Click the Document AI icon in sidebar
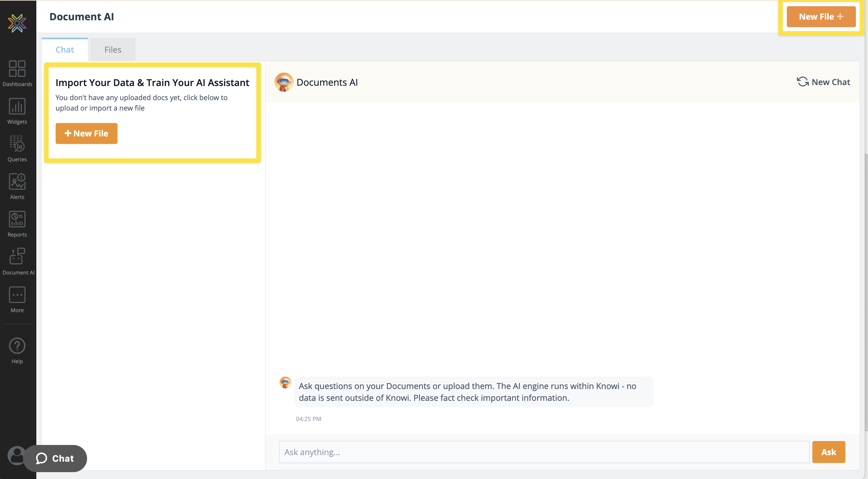 point(18,261)
